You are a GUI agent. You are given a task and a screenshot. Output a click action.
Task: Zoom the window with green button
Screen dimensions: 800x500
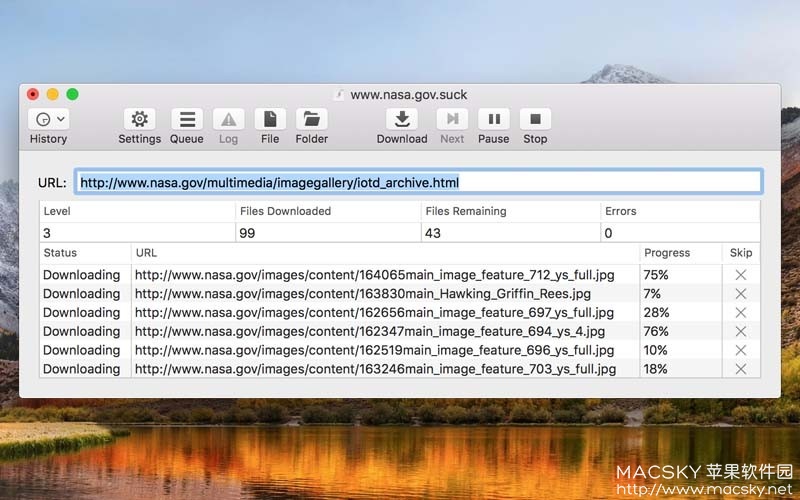point(72,94)
